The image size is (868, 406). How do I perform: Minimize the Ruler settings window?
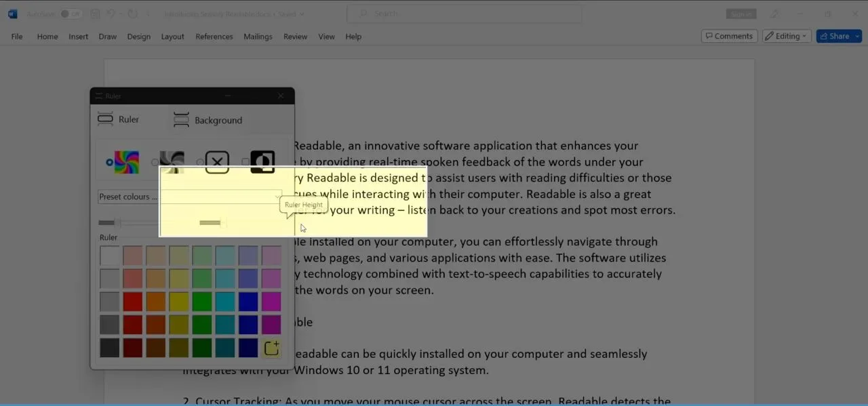click(x=228, y=96)
